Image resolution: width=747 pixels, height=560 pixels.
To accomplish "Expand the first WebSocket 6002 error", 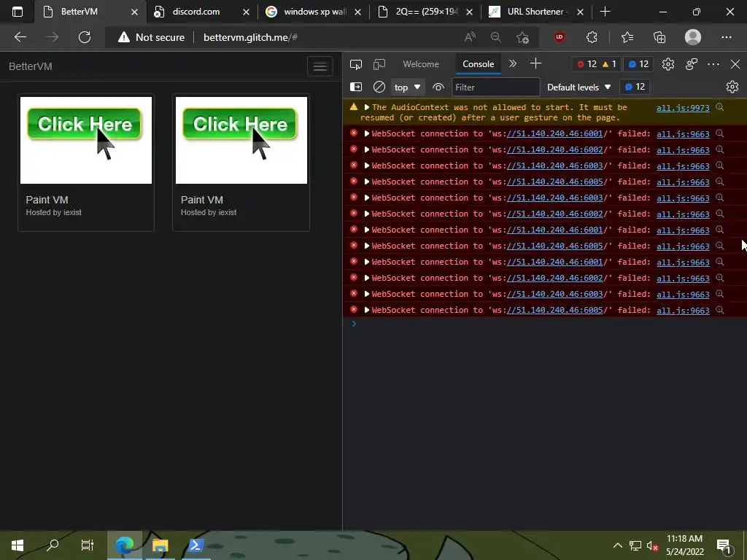I will coord(367,149).
